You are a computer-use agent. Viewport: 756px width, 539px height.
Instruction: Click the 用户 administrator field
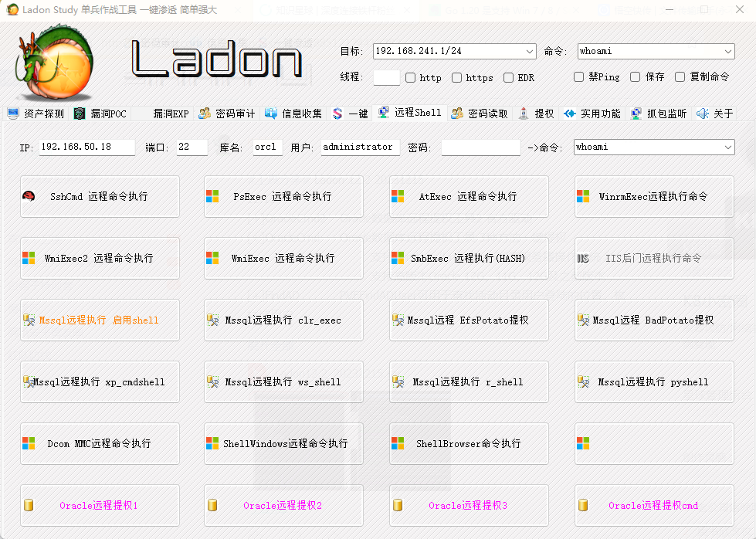[x=360, y=147]
